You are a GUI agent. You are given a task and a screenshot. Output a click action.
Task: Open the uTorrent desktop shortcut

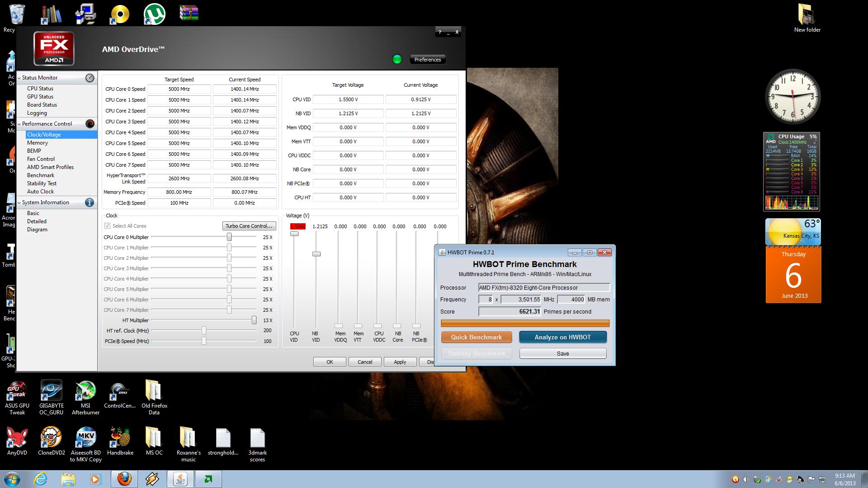[154, 14]
